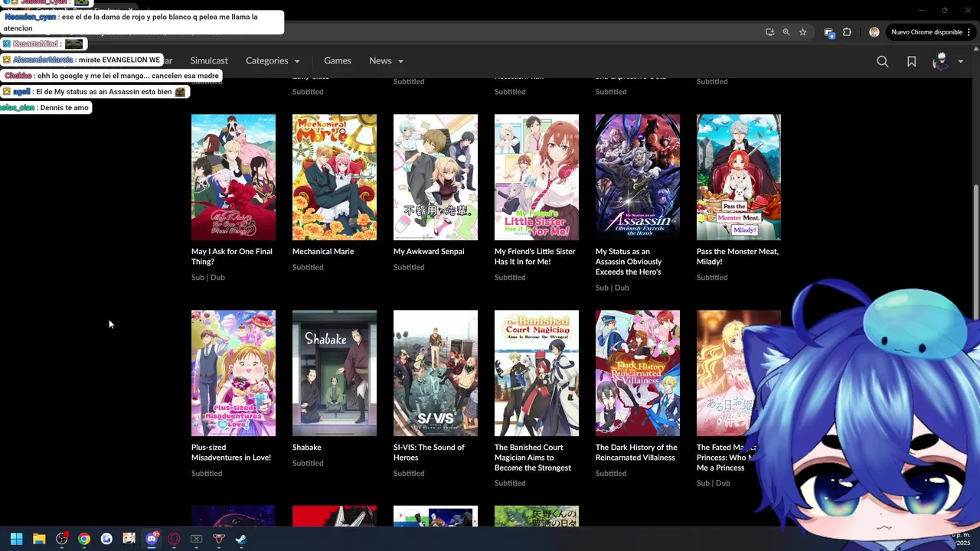Screen dimensions: 980x551
Task: Open Pass the Monster Meat, Milady! poster
Action: 739,178
